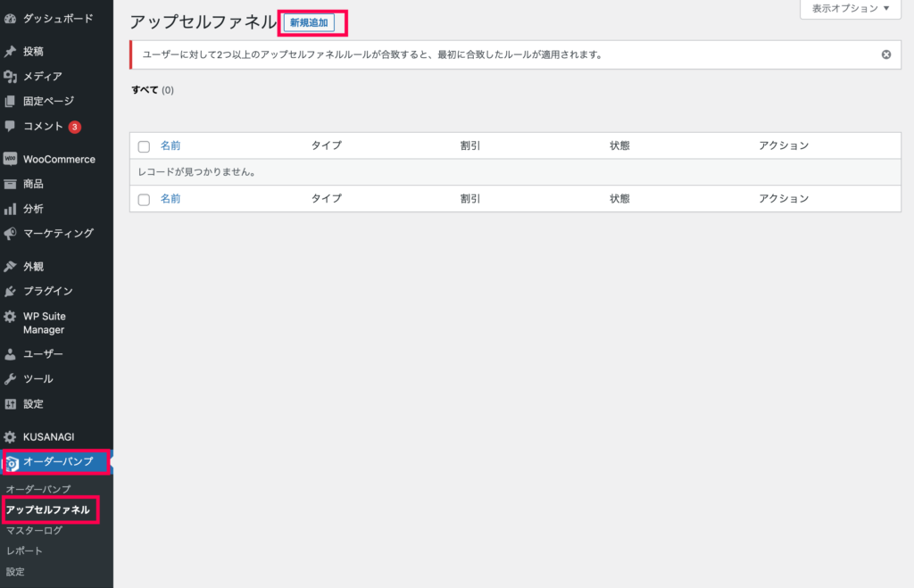Viewport: 914px width, 588px height.
Task: Open オーダーバンプ top-level highlighted menu
Action: click(x=58, y=461)
